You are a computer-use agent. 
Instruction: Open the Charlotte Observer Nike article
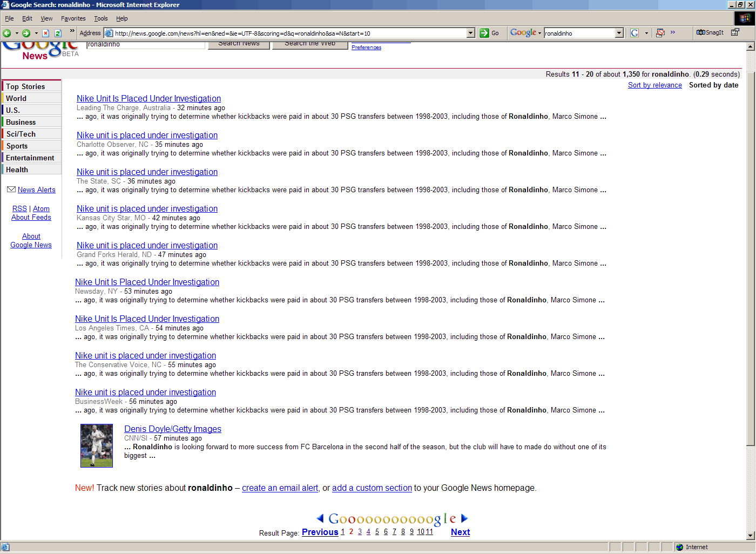pos(147,135)
